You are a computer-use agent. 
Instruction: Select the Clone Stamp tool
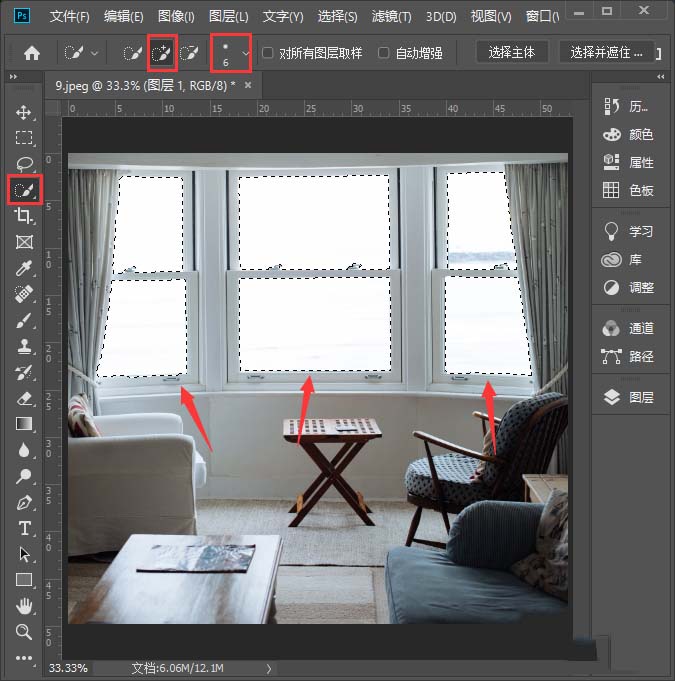click(23, 346)
